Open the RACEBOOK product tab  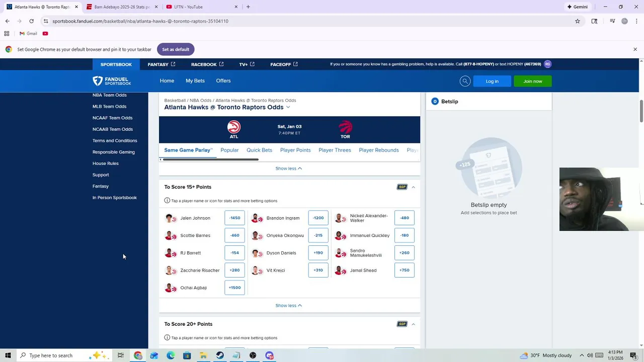click(x=207, y=64)
